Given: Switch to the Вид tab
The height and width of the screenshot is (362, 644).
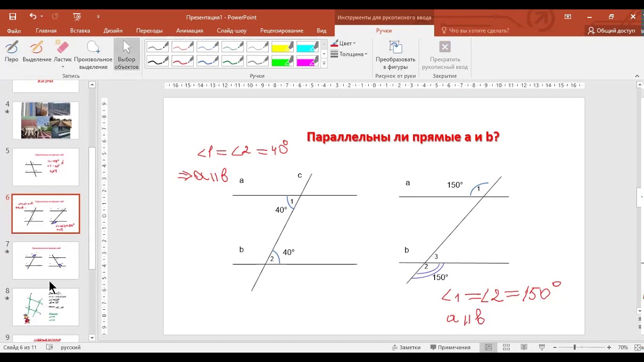Looking at the screenshot, I should pyautogui.click(x=321, y=31).
